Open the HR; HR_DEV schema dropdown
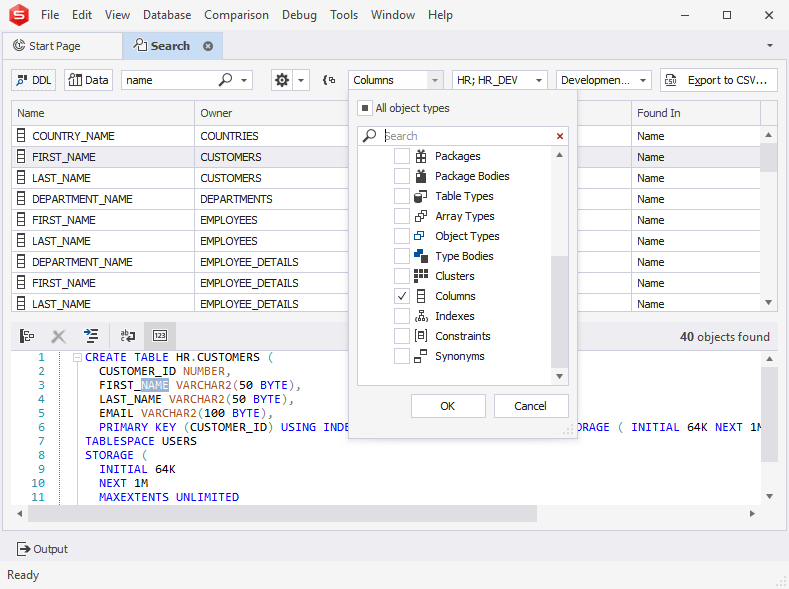The height and width of the screenshot is (589, 789). 538,80
